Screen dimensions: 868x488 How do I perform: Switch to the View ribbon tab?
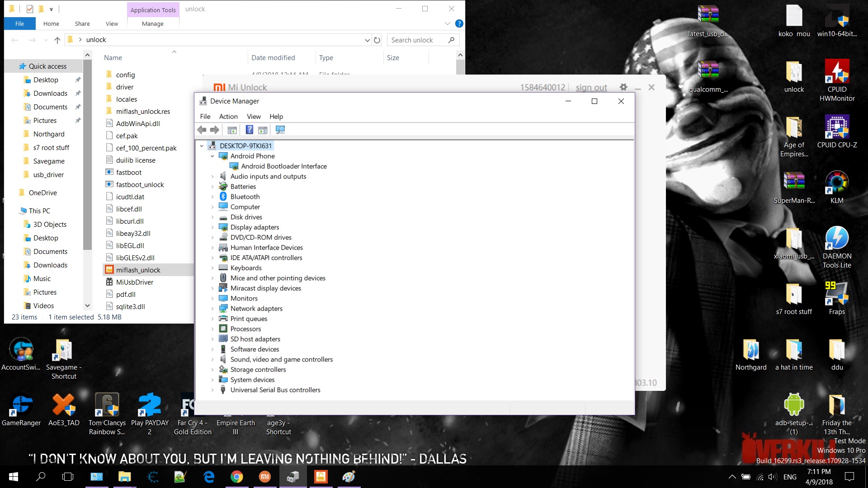(112, 23)
